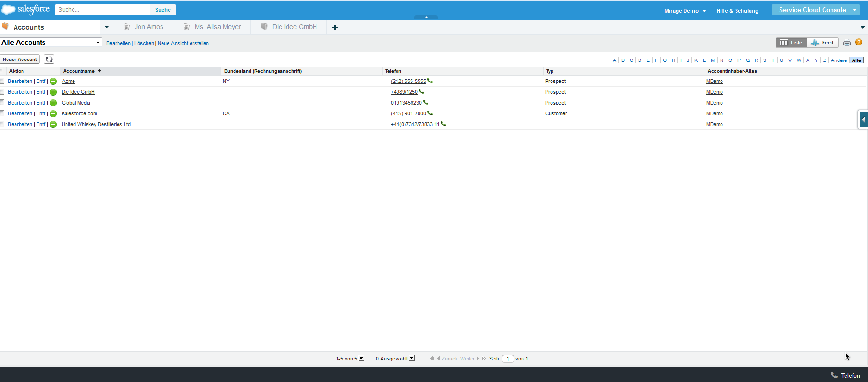Click the Salesforce cloud logo
The width and height of the screenshot is (868, 382).
click(26, 9)
